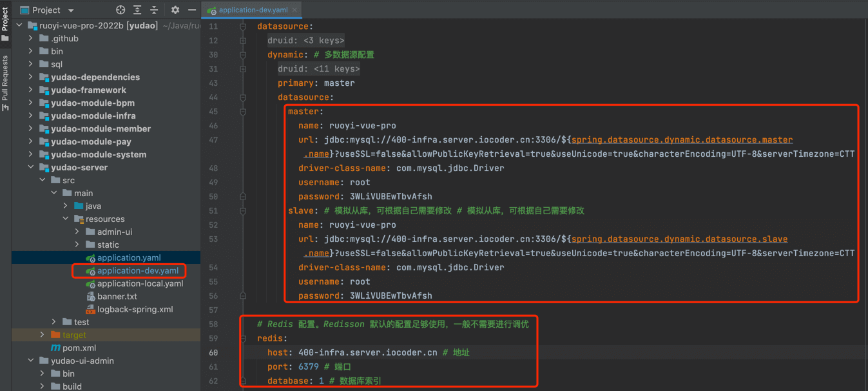Expand the yudao-module-system folder
Image resolution: width=868 pixels, height=391 pixels.
coord(30,154)
